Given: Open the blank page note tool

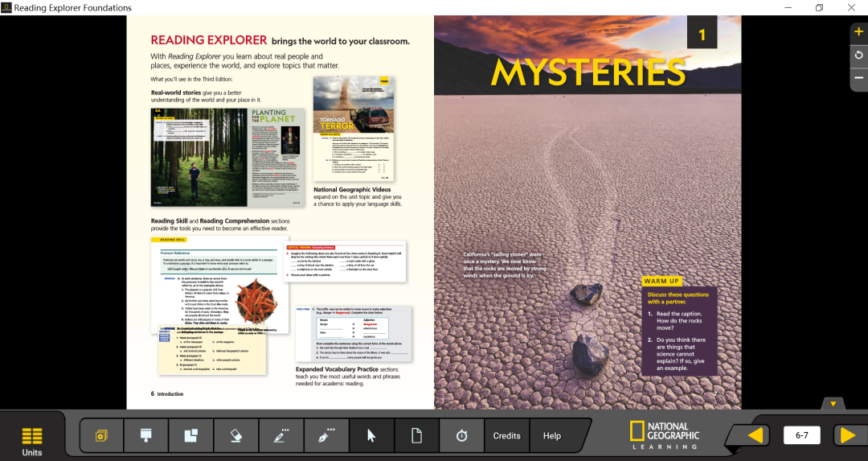Looking at the screenshot, I should (416, 436).
